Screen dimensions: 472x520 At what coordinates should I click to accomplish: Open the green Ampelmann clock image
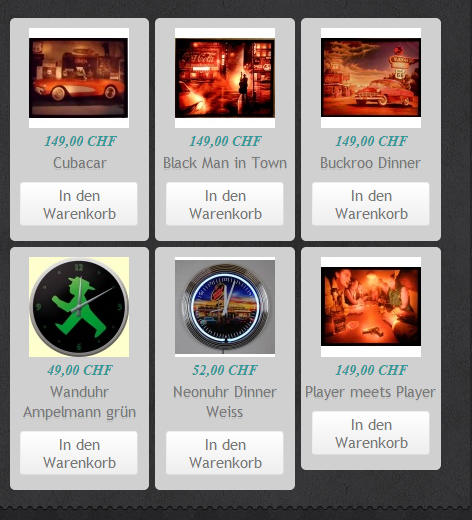click(x=79, y=307)
